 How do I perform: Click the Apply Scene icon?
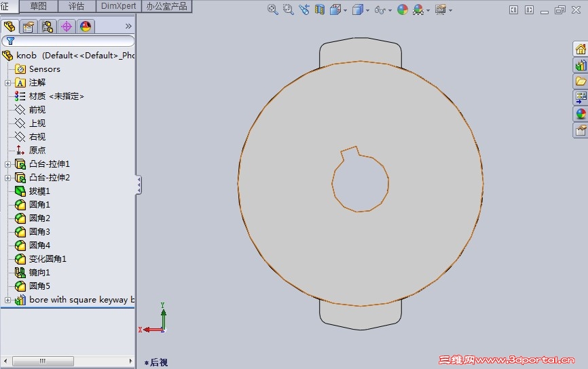(x=418, y=9)
